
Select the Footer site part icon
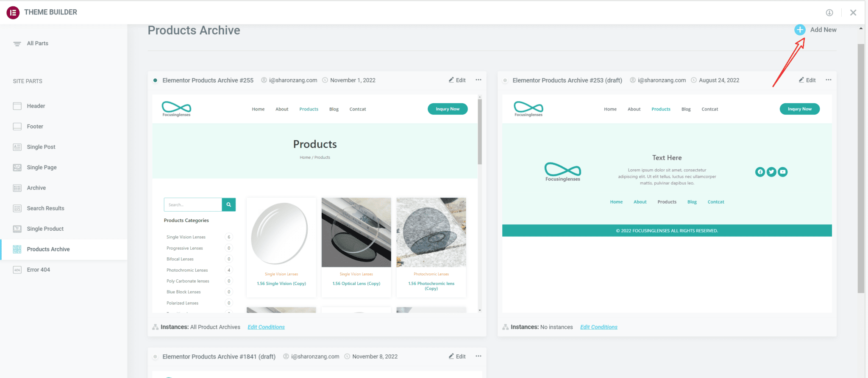[17, 127]
